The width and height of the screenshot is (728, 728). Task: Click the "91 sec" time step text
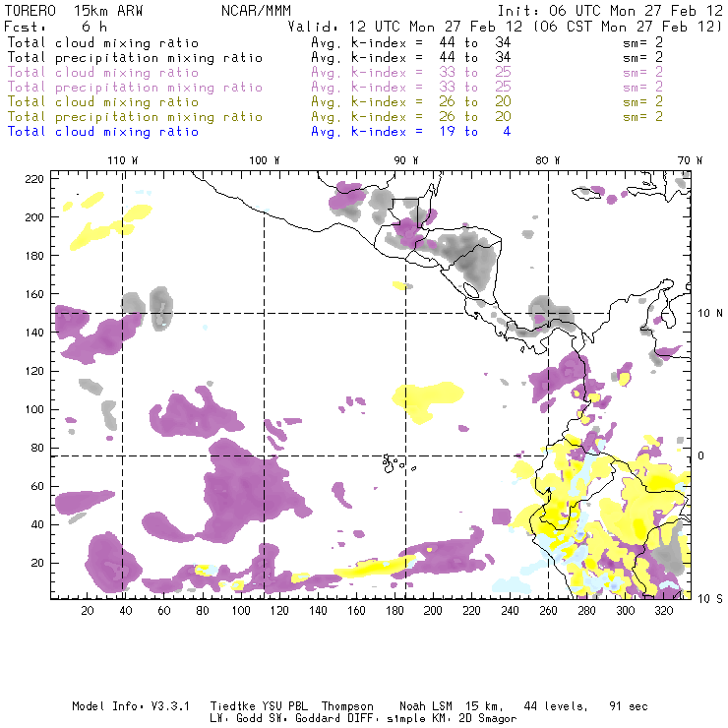pos(629,706)
